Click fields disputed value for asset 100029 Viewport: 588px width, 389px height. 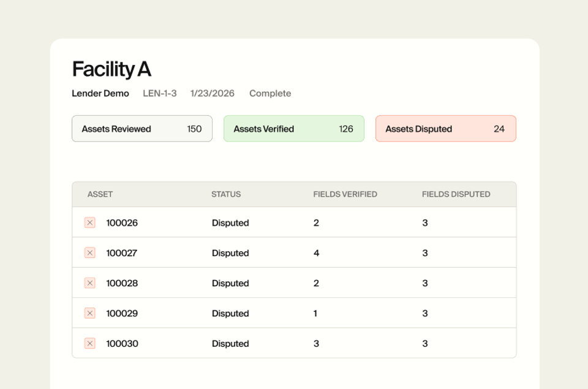pos(425,314)
